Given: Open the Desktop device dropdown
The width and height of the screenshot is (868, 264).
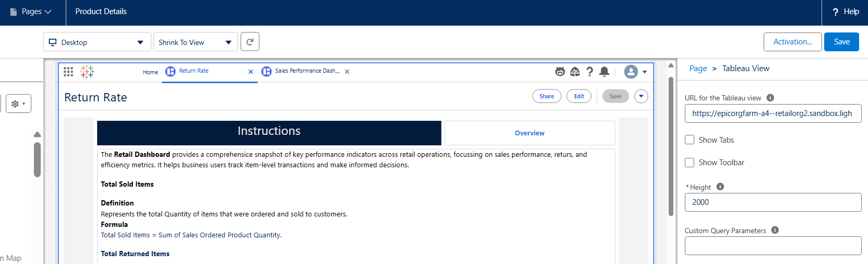Looking at the screenshot, I should click(97, 42).
